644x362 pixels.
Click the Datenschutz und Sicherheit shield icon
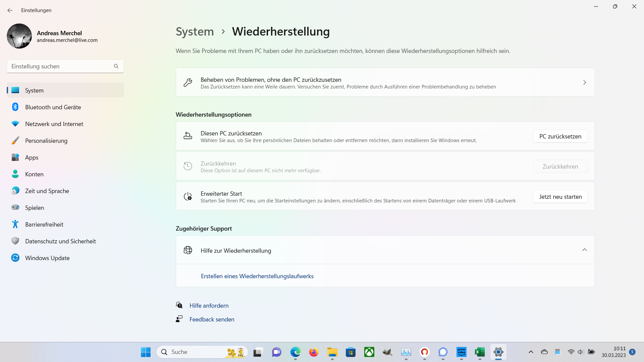click(15, 241)
